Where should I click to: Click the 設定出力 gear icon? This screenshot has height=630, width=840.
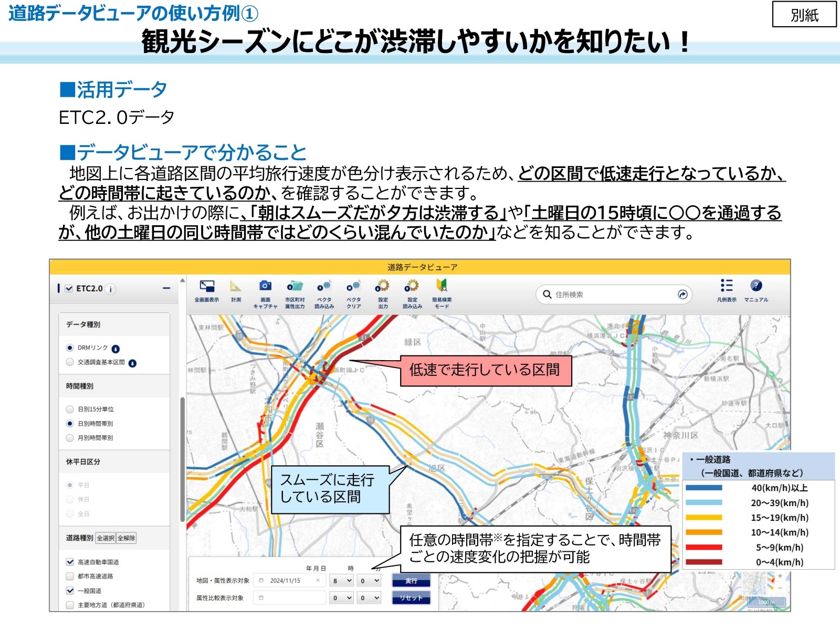pyautogui.click(x=383, y=286)
